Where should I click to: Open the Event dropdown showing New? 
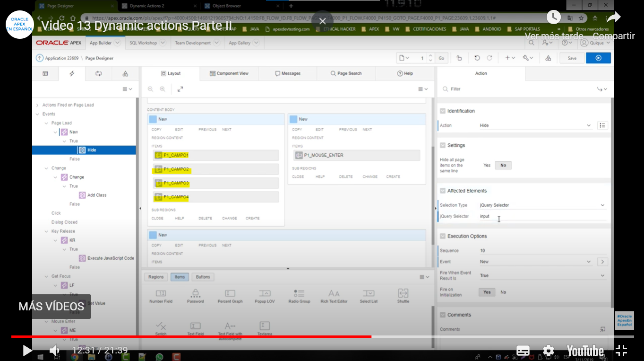pyautogui.click(x=535, y=262)
